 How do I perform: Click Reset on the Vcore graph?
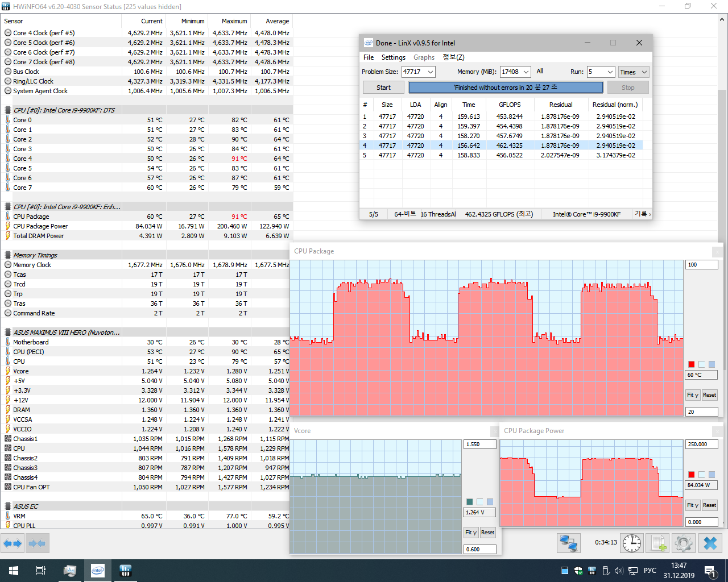click(x=487, y=533)
